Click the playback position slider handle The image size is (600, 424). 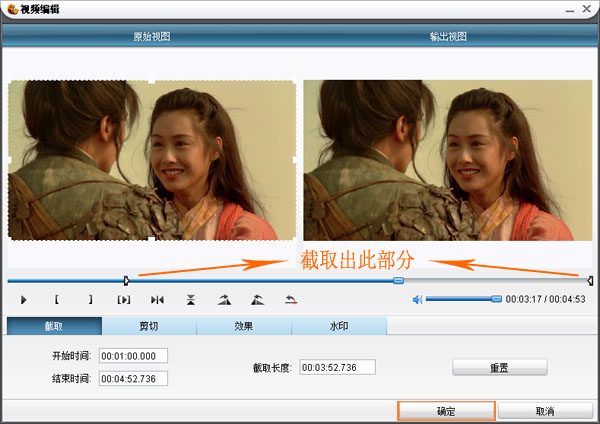pos(398,280)
